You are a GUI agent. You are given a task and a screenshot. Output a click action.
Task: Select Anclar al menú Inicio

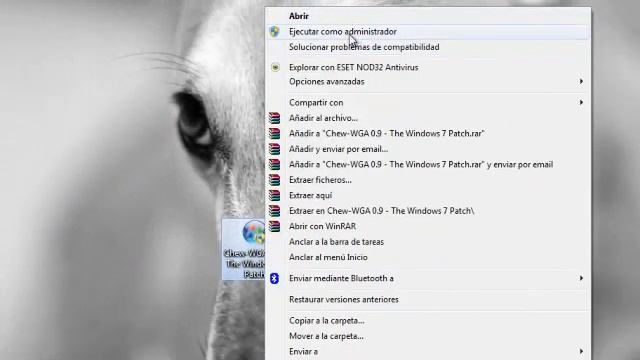coord(328,258)
